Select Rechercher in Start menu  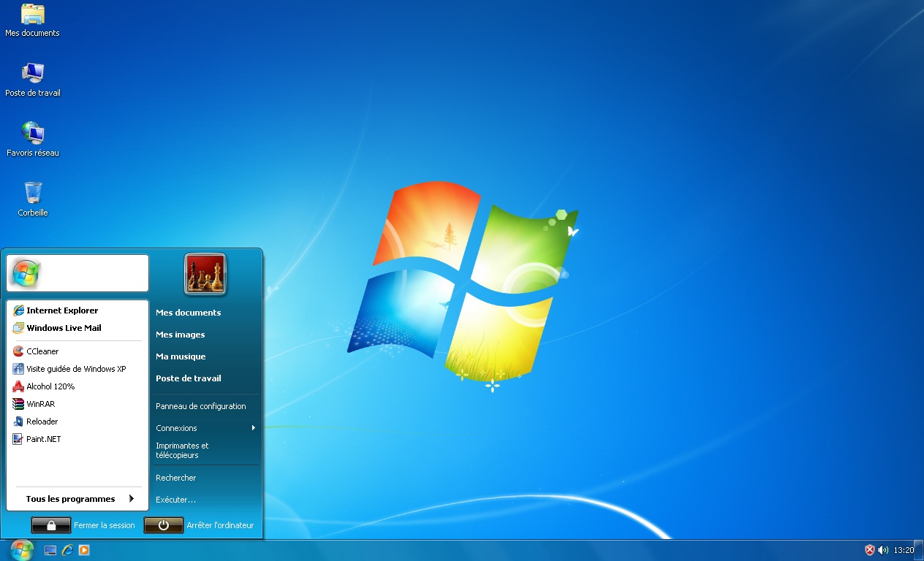point(175,478)
